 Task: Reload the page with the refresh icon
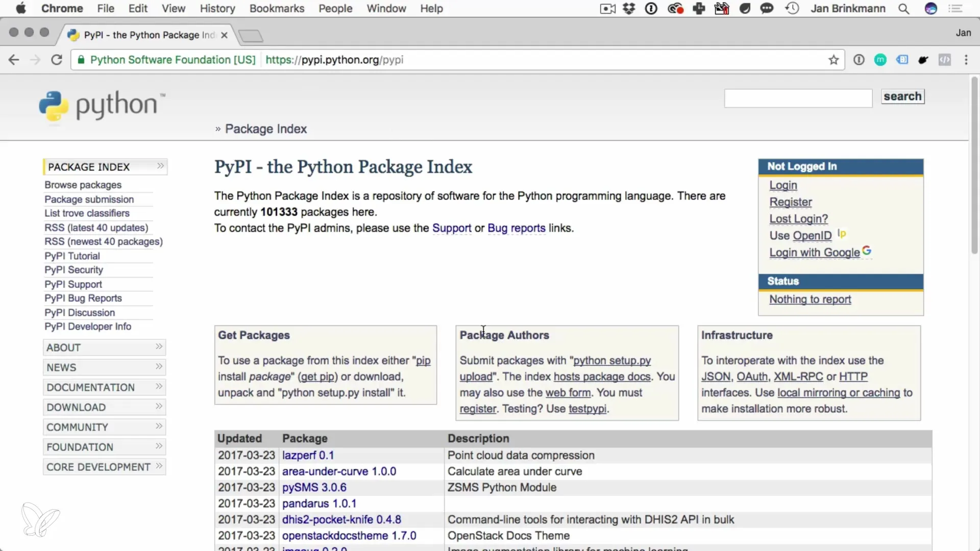click(57, 60)
